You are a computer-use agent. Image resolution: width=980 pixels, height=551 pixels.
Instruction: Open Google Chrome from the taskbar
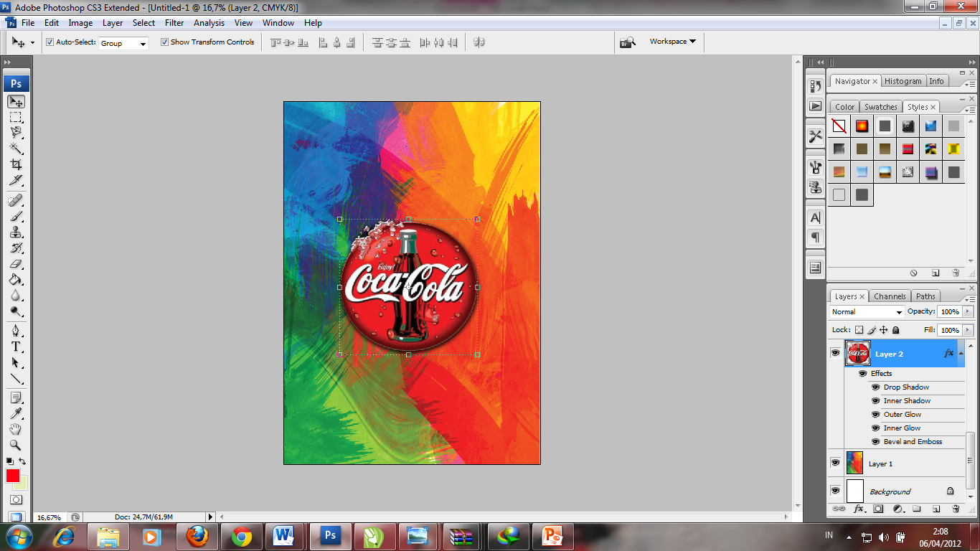click(x=241, y=536)
